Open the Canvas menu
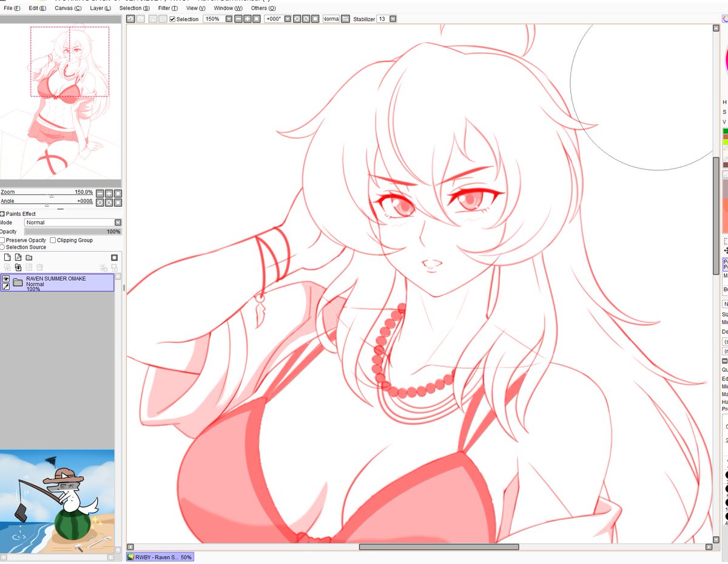Viewport: 728px width, 564px height. point(68,8)
